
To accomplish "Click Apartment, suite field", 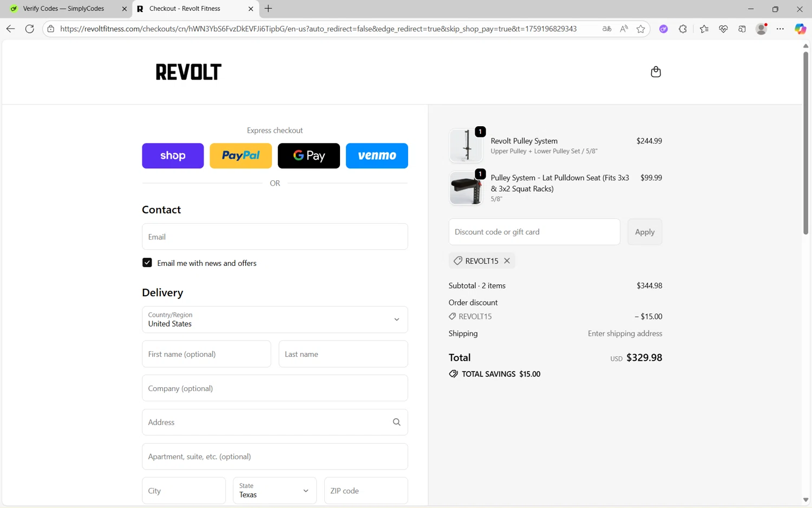I will pyautogui.click(x=275, y=457).
